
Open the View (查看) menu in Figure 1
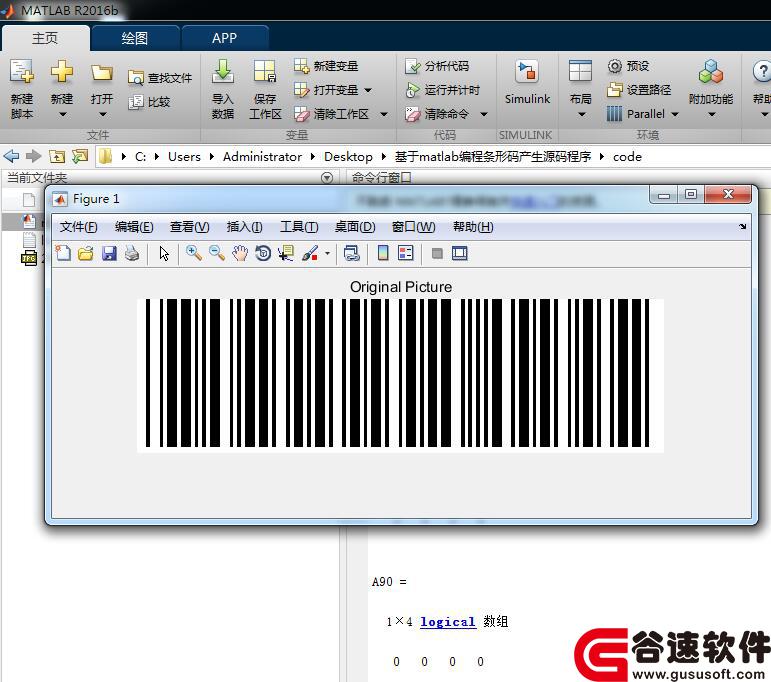[189, 227]
